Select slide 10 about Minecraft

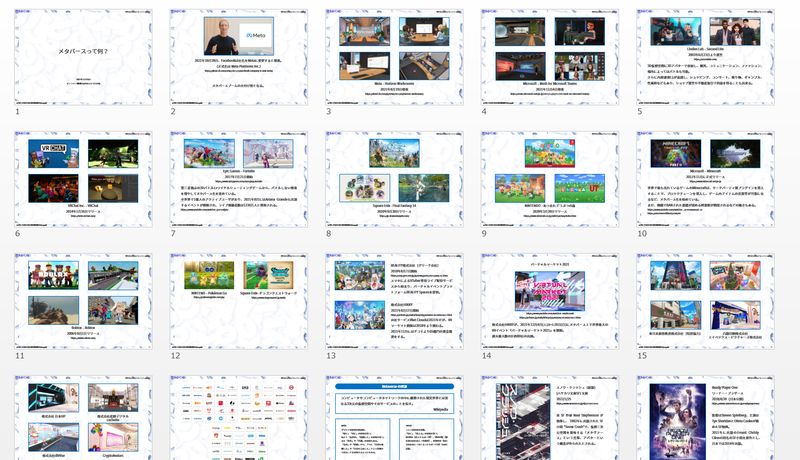[x=706, y=180]
